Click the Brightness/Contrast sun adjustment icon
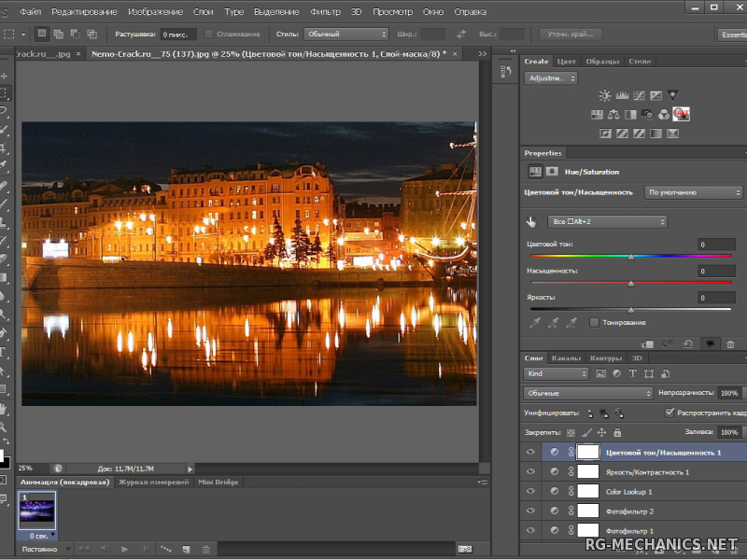 605,95
